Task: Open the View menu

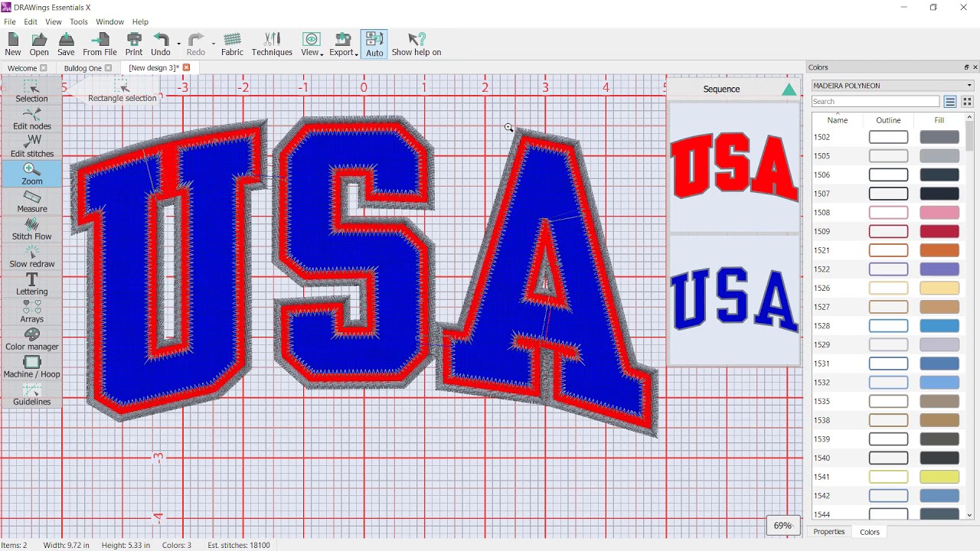Action: (x=54, y=22)
